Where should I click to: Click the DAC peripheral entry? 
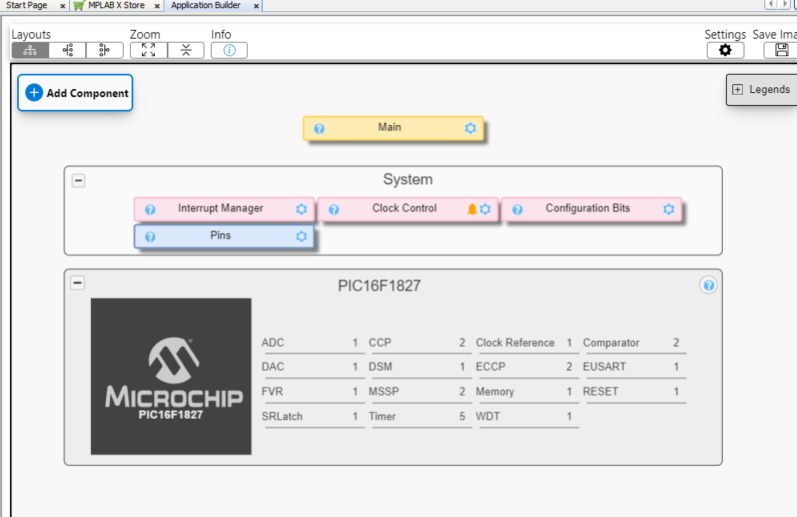pyautogui.click(x=311, y=367)
